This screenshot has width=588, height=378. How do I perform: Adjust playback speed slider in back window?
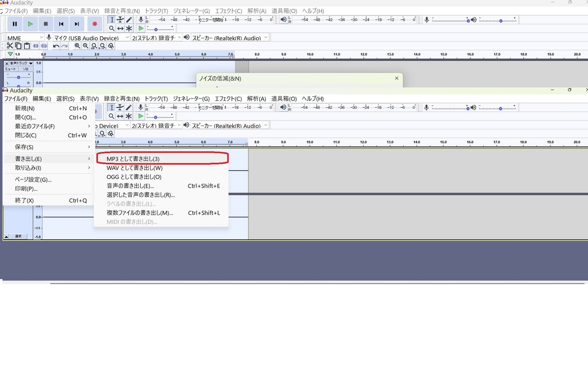[x=161, y=28]
